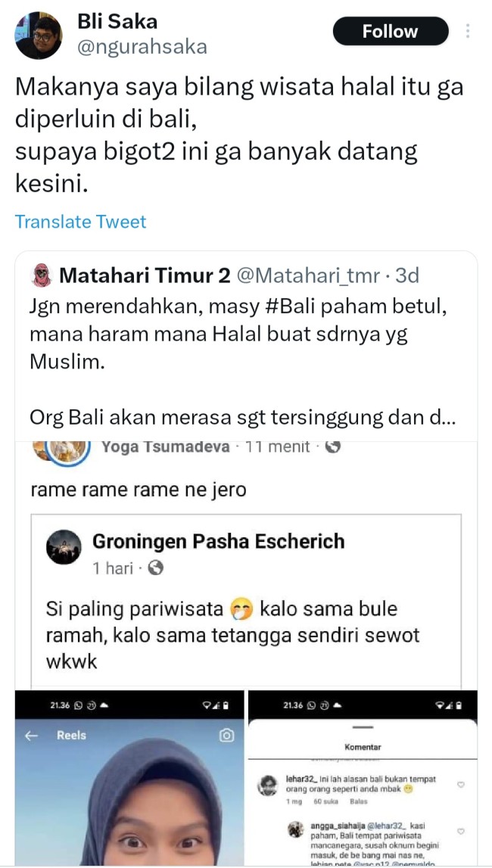
Task: Click the back arrow in the Reels view
Action: (x=30, y=734)
